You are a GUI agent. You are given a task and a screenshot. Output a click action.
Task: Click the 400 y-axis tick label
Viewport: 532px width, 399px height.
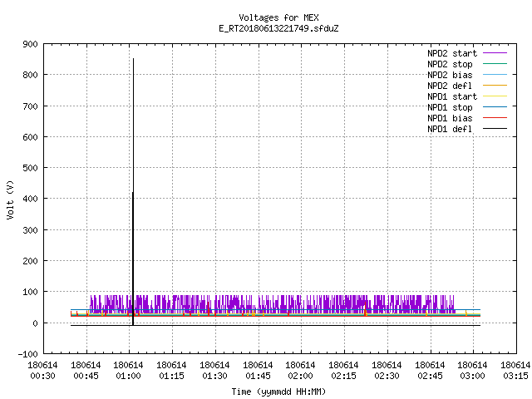click(30, 199)
